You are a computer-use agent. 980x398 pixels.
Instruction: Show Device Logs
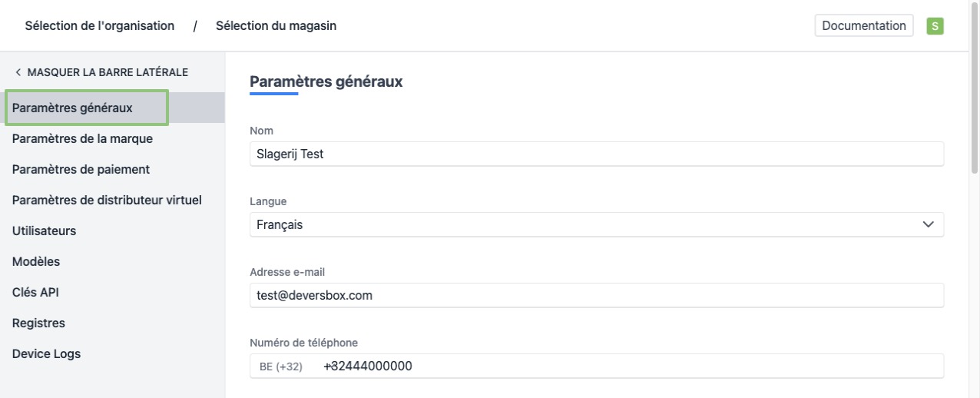pos(46,353)
